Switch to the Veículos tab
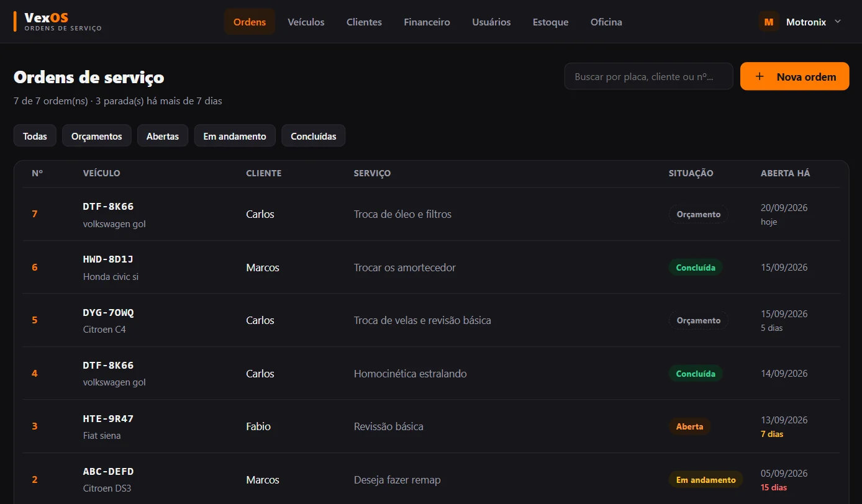Screen dimensions: 862x504 pos(306,22)
